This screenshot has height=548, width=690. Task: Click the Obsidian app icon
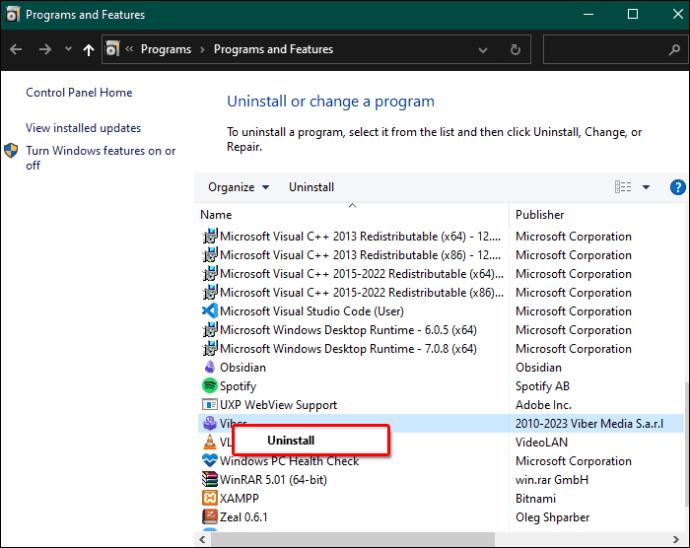pos(210,367)
